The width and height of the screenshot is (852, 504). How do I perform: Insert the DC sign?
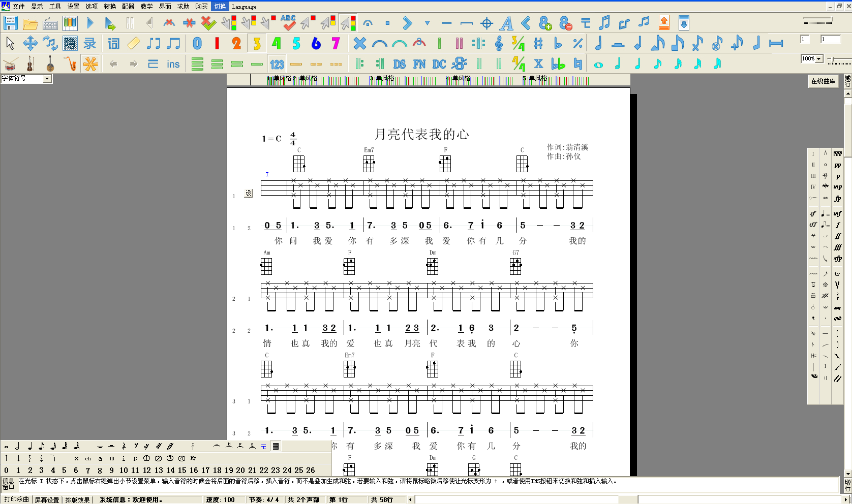(x=439, y=64)
